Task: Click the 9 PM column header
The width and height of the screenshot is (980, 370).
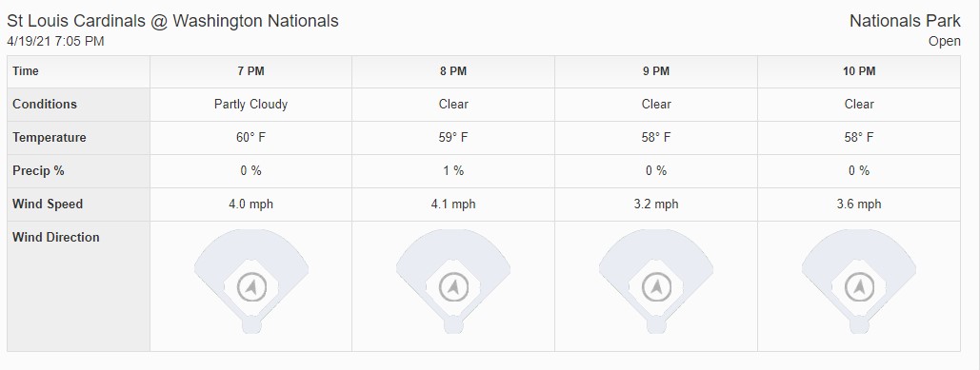Action: pos(656,71)
